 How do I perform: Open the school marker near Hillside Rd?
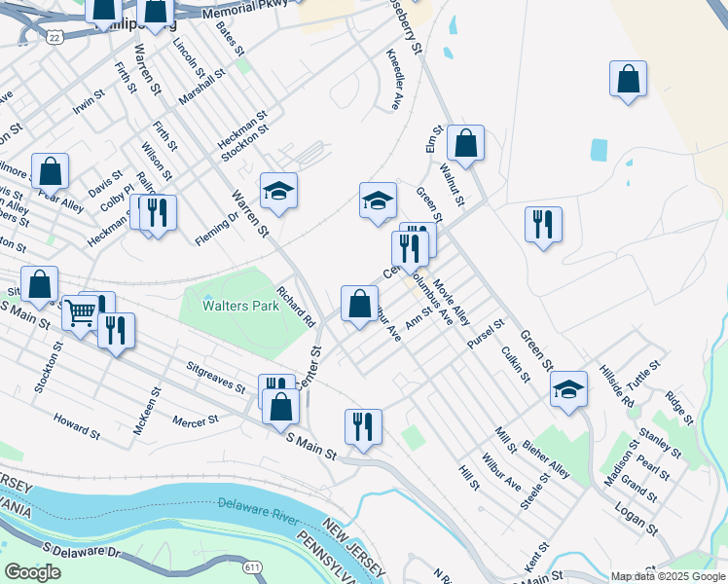(x=568, y=388)
